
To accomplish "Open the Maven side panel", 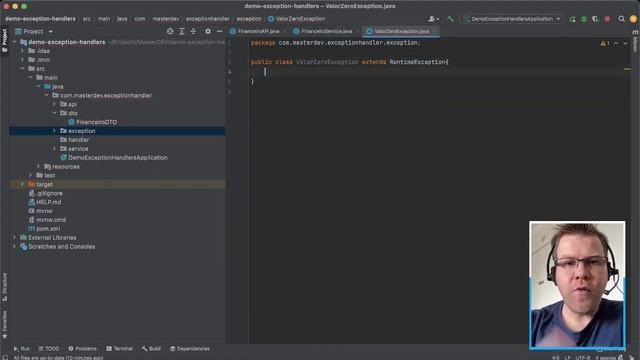I will [635, 41].
